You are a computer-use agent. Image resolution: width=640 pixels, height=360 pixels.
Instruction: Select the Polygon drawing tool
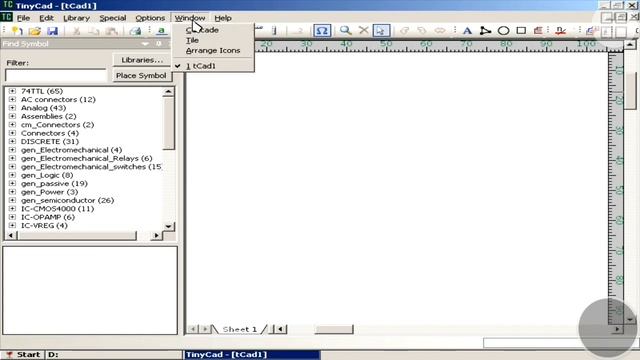click(485, 31)
